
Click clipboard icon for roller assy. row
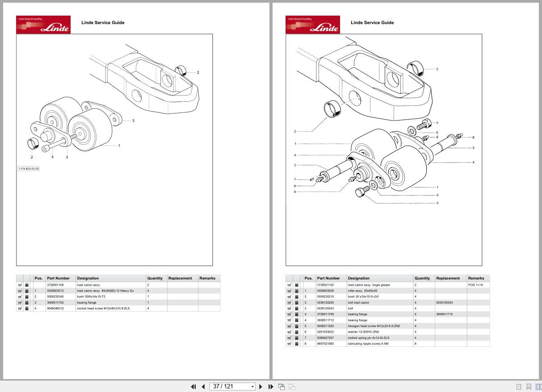tap(297, 291)
